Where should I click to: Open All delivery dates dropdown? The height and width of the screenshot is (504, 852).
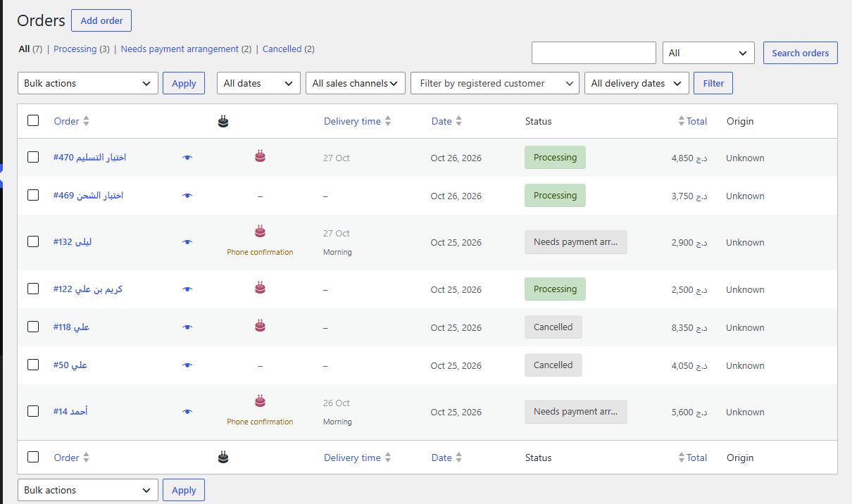click(637, 83)
